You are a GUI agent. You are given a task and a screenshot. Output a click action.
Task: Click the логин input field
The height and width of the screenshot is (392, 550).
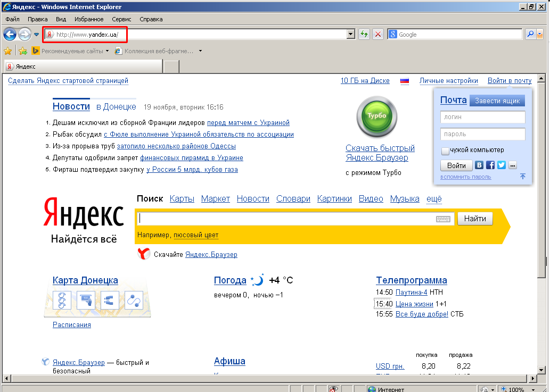coord(483,117)
